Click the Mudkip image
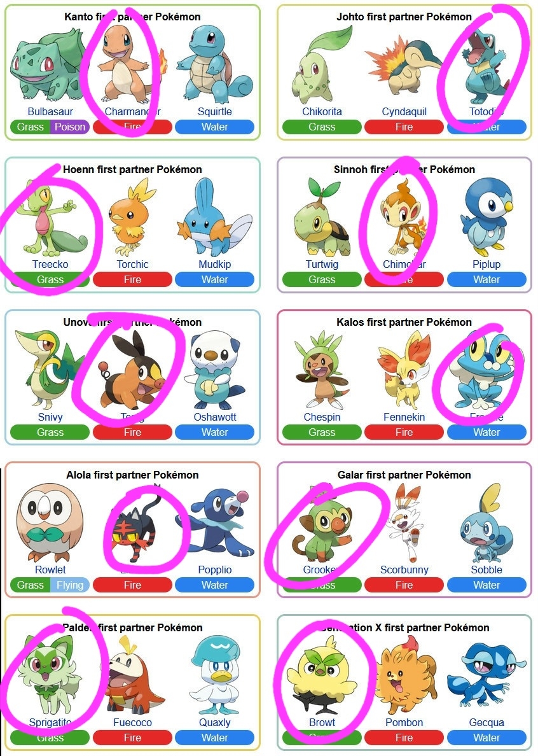 [x=215, y=217]
